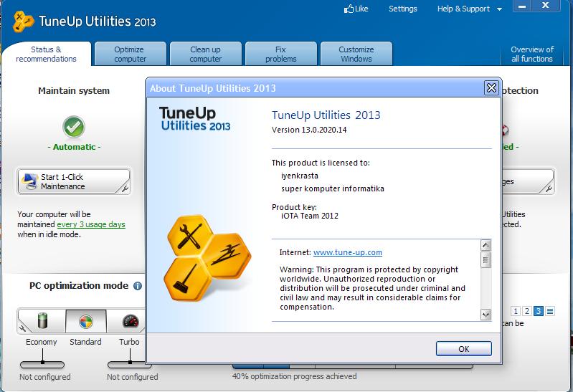This screenshot has height=392, width=573.
Task: Open Customize Windows tab
Action: click(x=356, y=54)
